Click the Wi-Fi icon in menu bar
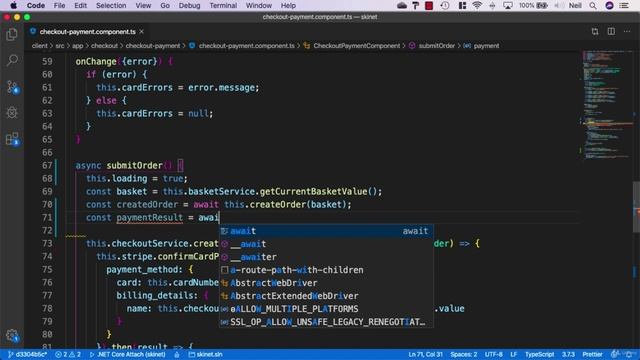The height and width of the screenshot is (360, 640). click(477, 5)
